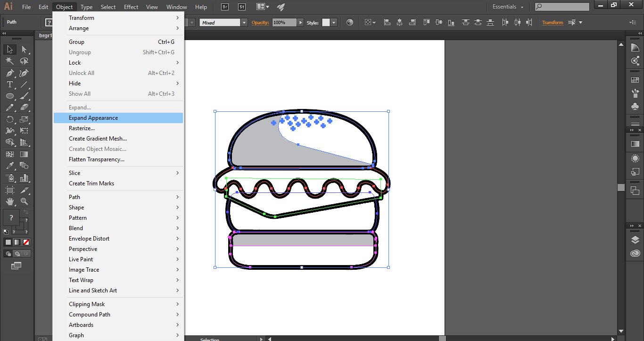Select the Magic Wand tool
Screen dimensions: 644x341
pos(9,61)
